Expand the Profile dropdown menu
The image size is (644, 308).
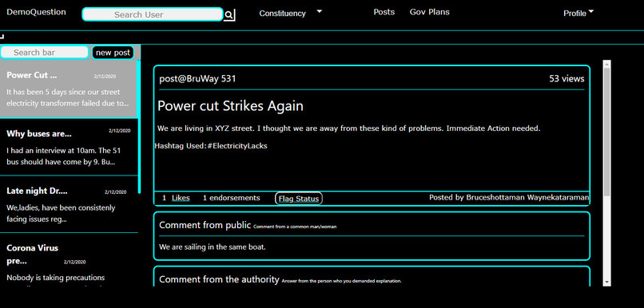point(578,13)
